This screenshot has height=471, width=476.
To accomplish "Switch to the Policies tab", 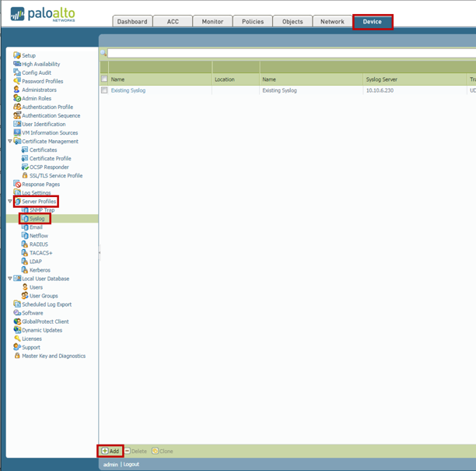I will [252, 22].
